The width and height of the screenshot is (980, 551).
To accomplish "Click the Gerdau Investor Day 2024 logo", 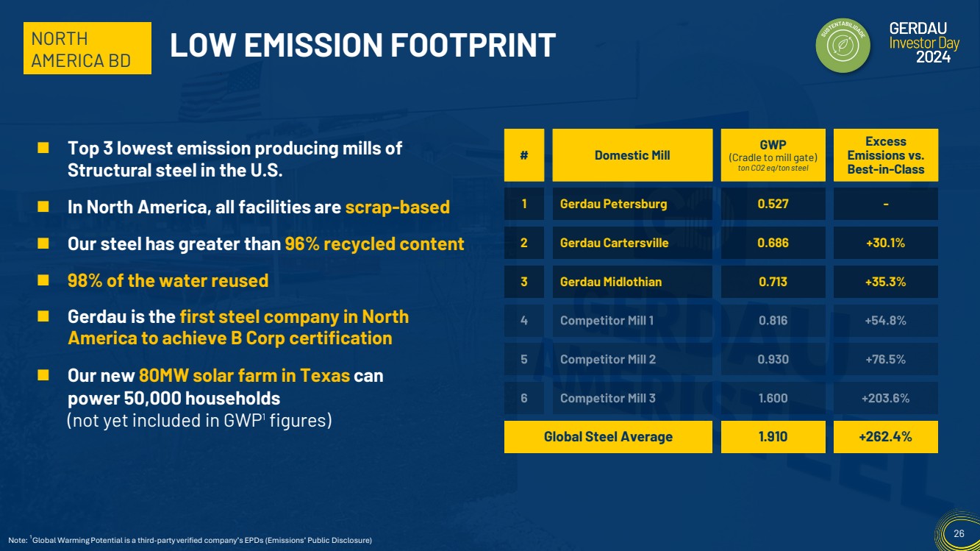I will point(924,42).
